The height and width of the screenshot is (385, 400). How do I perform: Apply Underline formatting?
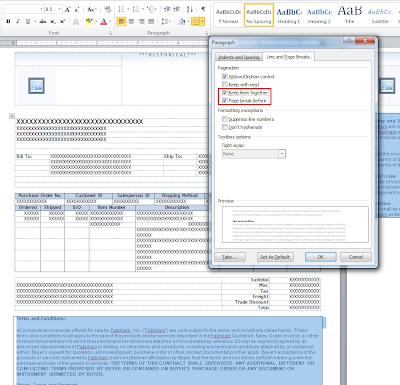click(28, 21)
